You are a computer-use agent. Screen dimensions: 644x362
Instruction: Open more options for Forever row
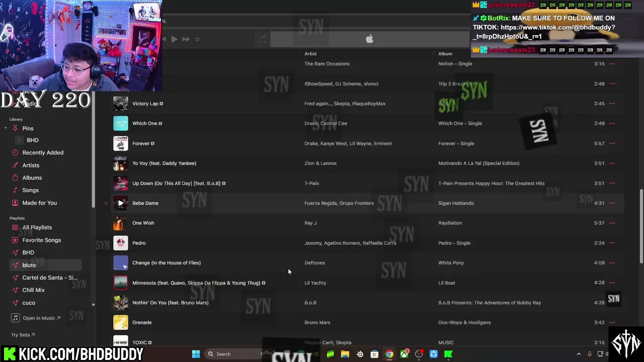pyautogui.click(x=612, y=143)
